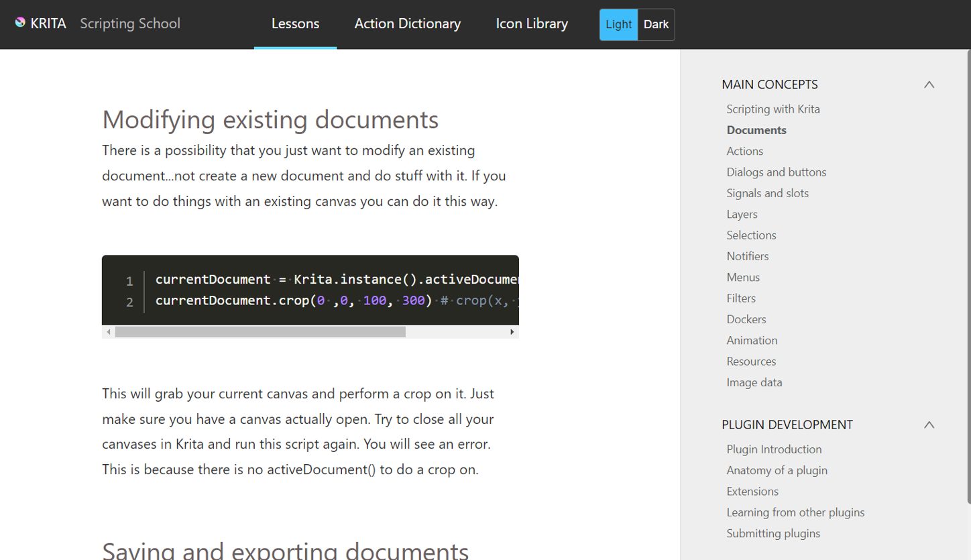Go to Submitting plugins page
The image size is (971, 560).
pos(773,533)
